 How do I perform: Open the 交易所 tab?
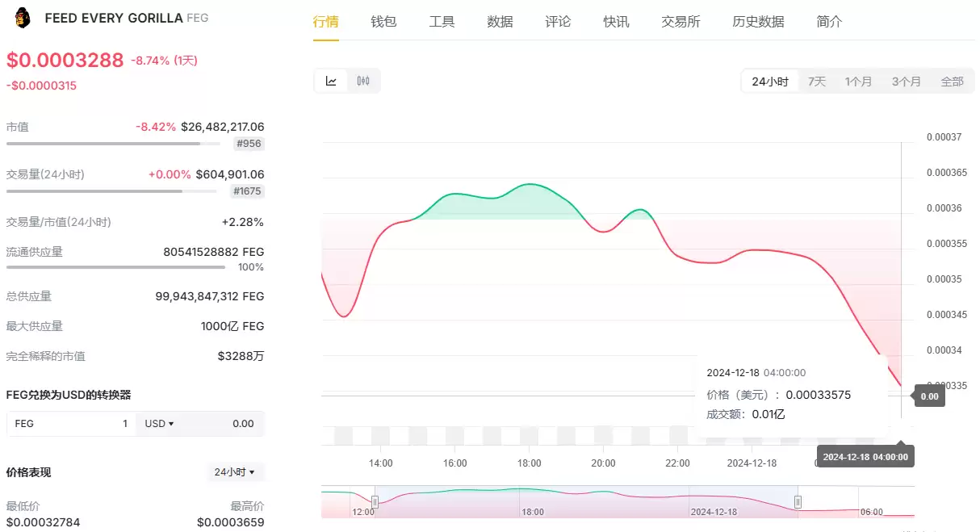pos(681,22)
